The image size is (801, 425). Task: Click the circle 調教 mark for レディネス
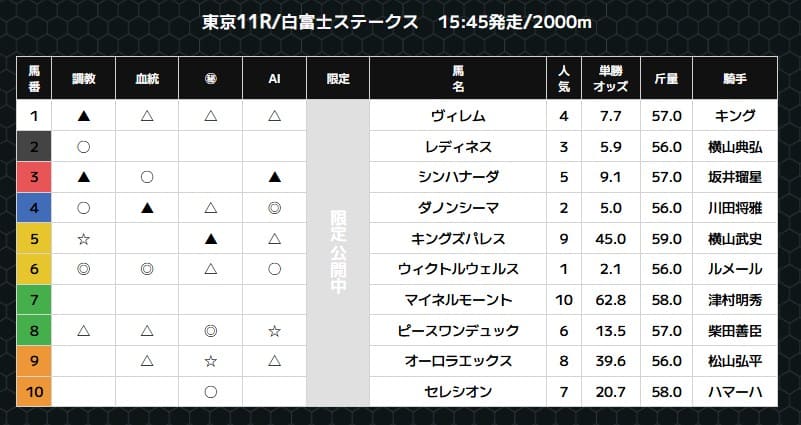[84, 147]
